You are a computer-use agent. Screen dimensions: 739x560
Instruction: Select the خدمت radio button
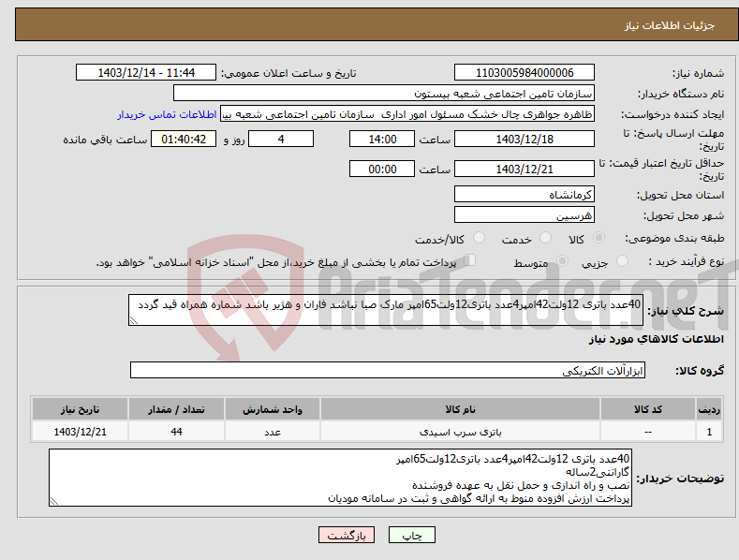(545, 238)
